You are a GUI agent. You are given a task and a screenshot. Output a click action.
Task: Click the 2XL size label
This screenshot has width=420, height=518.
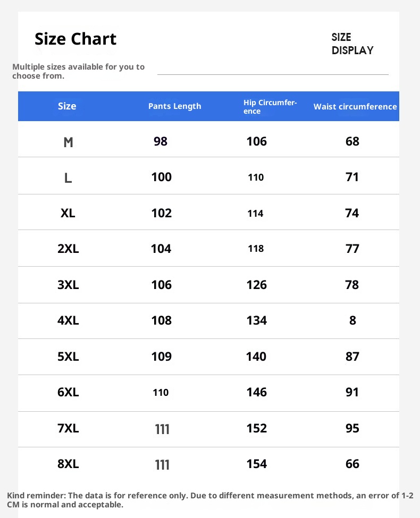tap(68, 249)
